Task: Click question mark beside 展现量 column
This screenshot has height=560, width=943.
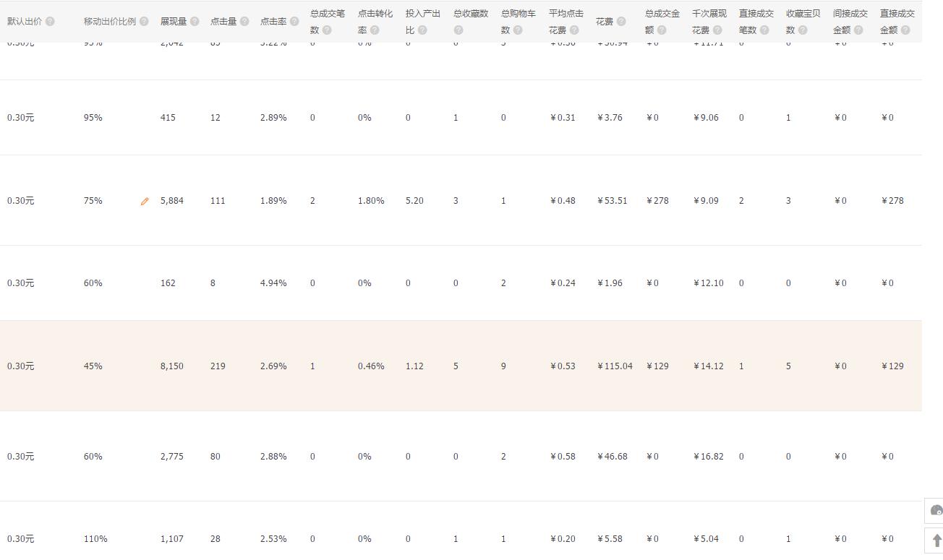Action: click(x=195, y=22)
